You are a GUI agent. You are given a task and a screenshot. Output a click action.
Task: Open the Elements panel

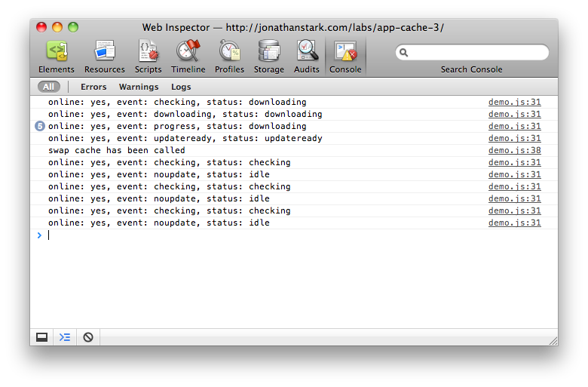pos(57,57)
